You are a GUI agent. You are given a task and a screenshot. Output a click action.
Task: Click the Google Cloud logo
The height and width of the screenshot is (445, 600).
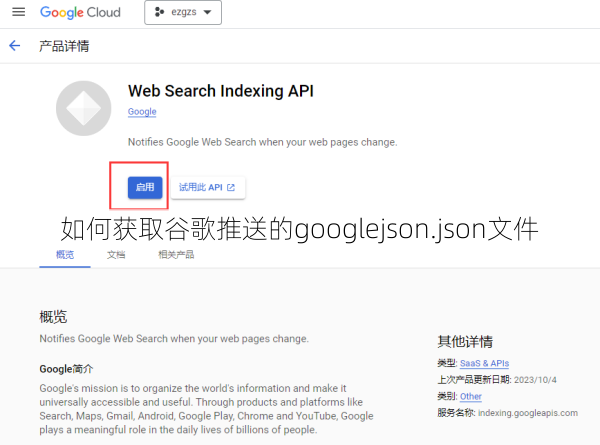(80, 12)
